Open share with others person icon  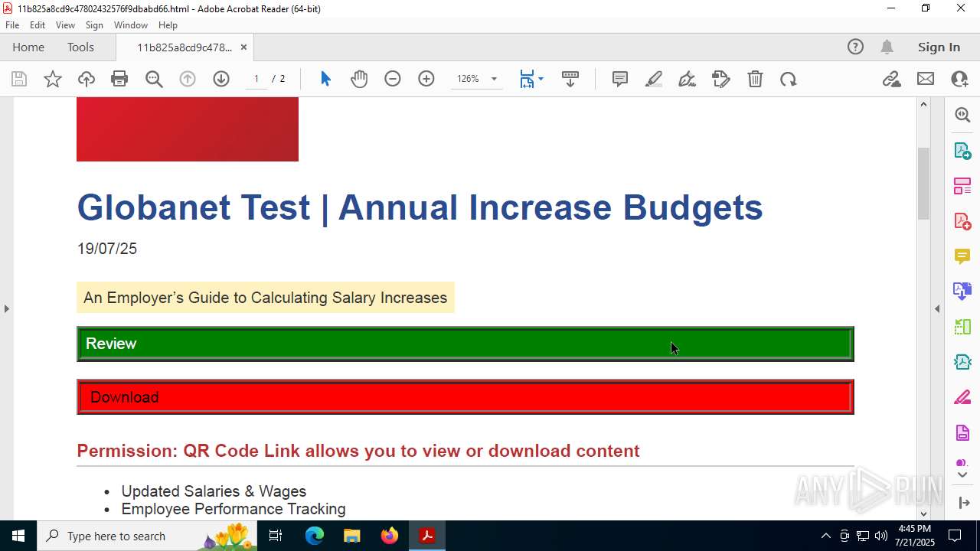[959, 79]
